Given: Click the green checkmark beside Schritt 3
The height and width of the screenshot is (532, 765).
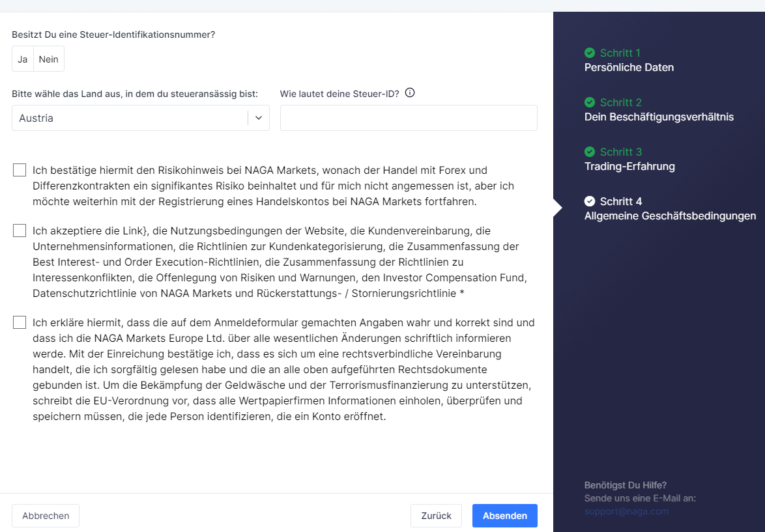Looking at the screenshot, I should point(590,152).
